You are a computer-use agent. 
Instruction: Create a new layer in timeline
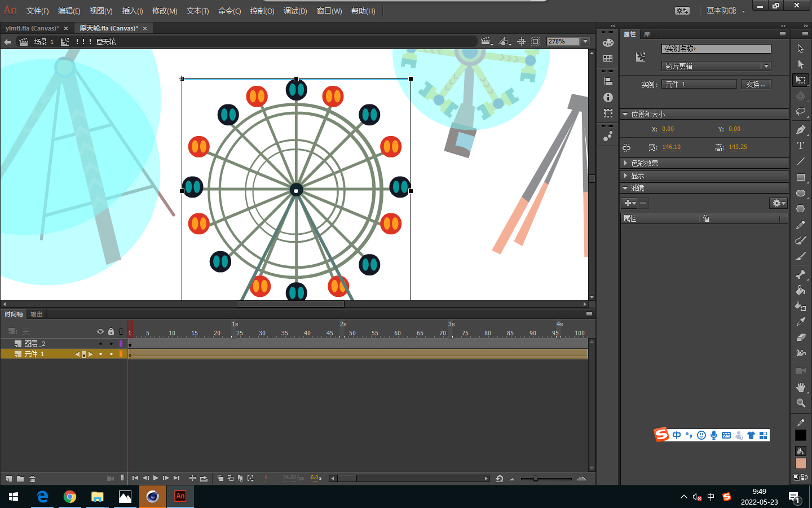coord(9,479)
